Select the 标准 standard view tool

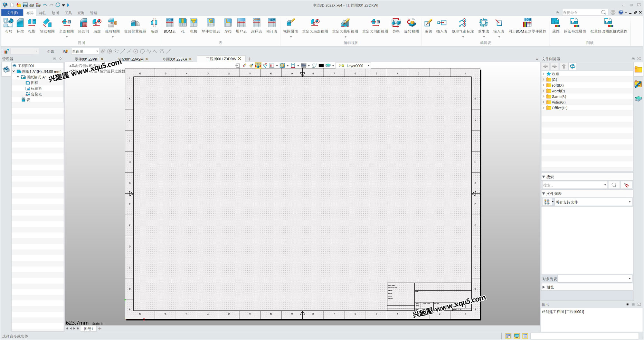point(20,25)
